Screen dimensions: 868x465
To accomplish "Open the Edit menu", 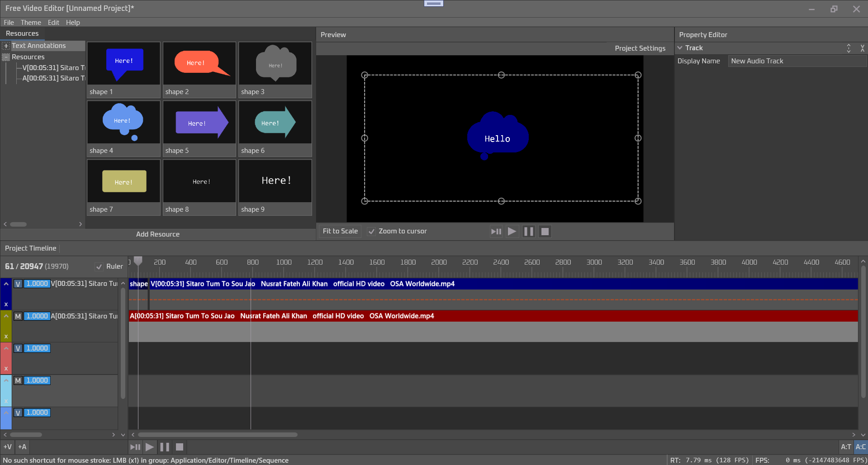I will [53, 23].
